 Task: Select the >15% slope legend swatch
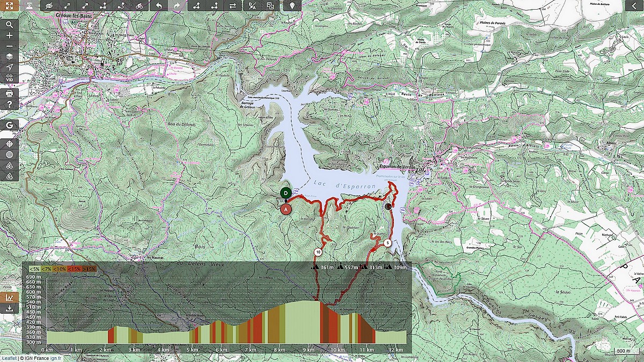pos(89,269)
